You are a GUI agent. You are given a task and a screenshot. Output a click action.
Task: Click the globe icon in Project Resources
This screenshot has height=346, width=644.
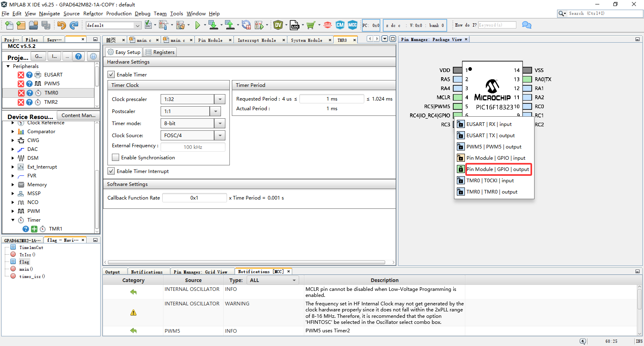(93, 56)
